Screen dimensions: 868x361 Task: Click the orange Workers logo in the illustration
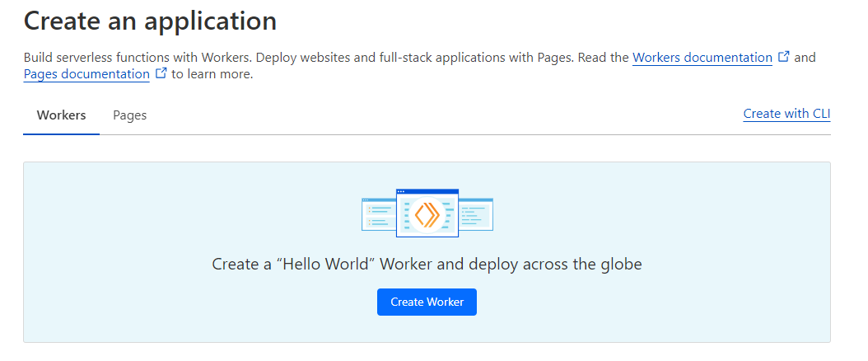tap(427, 215)
